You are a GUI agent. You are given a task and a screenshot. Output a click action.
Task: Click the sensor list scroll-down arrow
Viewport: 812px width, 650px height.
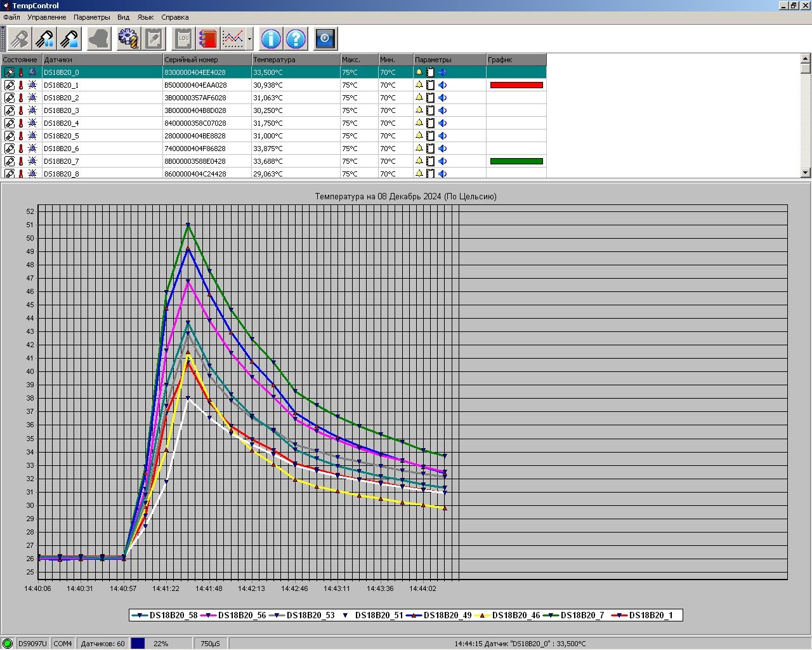coord(806,173)
